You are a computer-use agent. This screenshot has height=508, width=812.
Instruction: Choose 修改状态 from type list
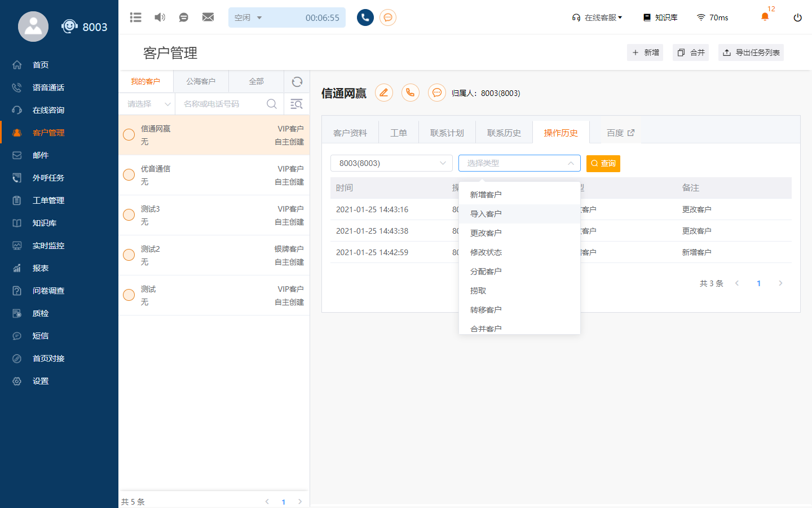(x=519, y=252)
